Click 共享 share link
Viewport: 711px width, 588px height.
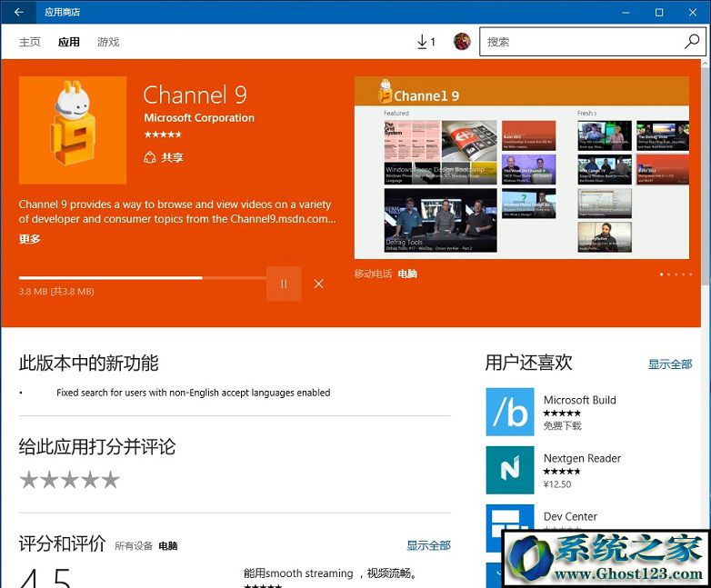[x=173, y=157]
